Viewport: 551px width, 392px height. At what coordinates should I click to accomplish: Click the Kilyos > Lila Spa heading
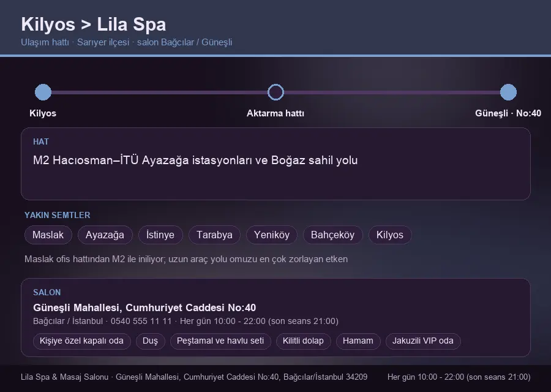tap(94, 24)
